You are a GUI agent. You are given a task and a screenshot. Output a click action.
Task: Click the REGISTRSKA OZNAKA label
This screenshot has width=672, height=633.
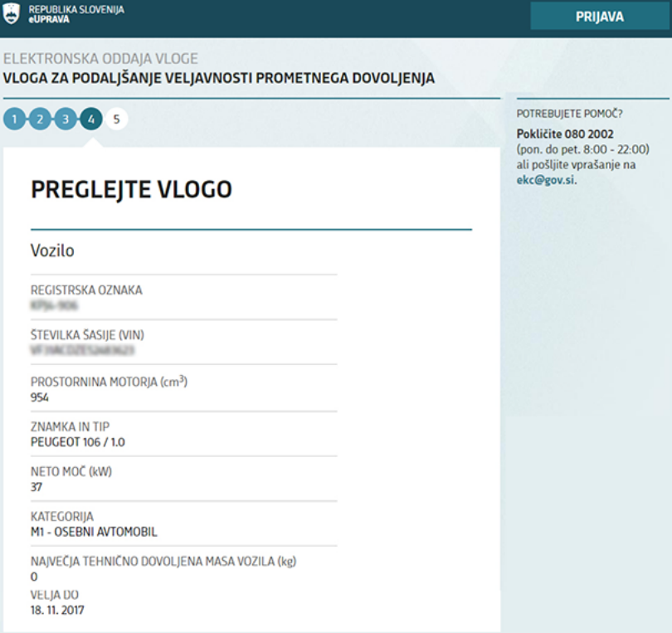(86, 290)
